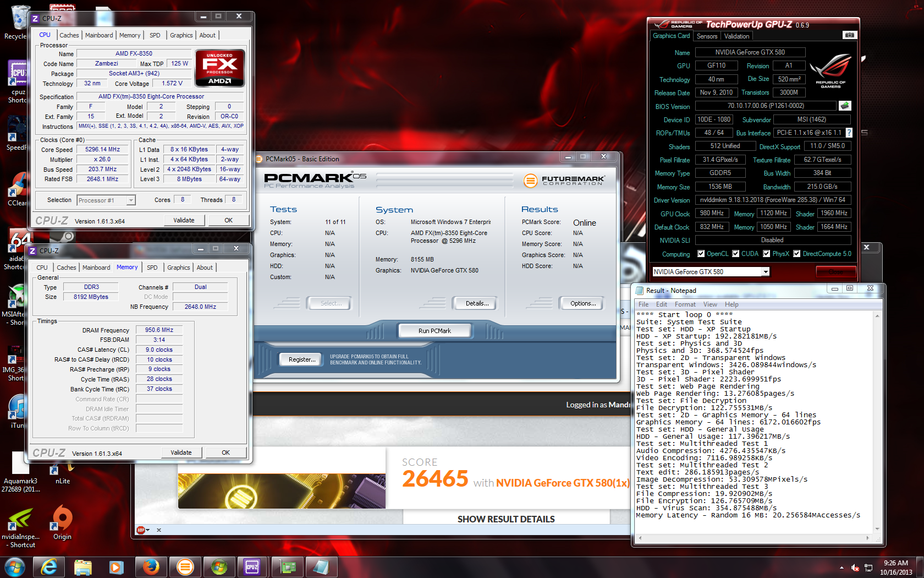Open the CCleaner desktop icon

[x=17, y=190]
